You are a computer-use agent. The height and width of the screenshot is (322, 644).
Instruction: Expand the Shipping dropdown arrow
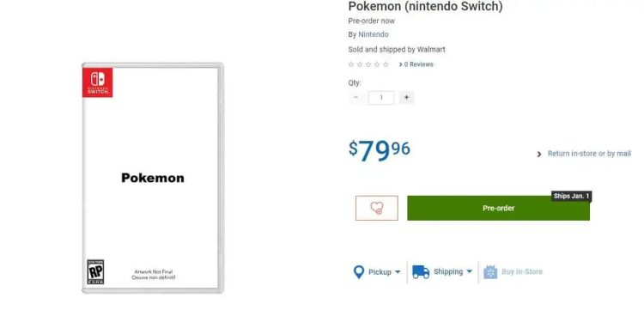point(469,271)
